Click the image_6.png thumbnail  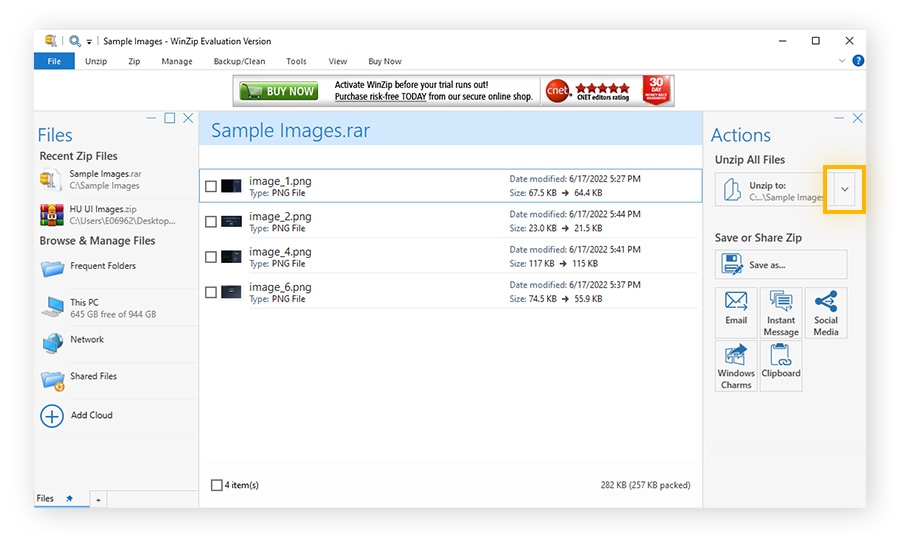(231, 292)
